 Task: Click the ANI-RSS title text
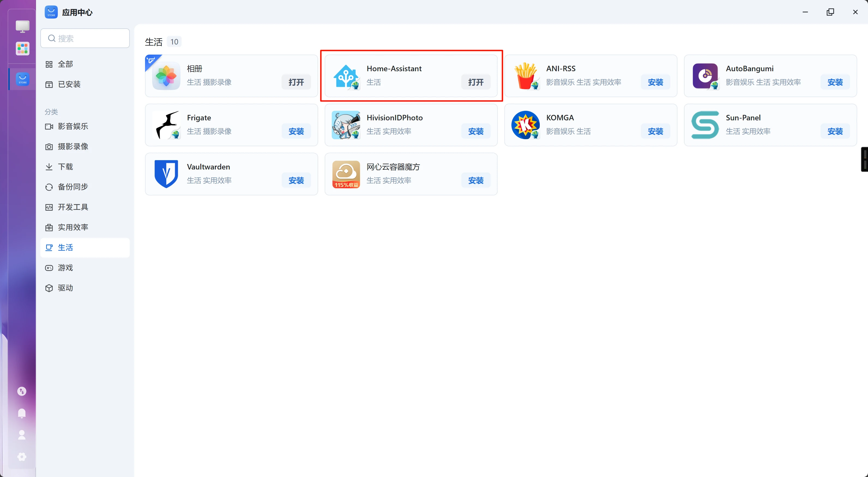[561, 68]
